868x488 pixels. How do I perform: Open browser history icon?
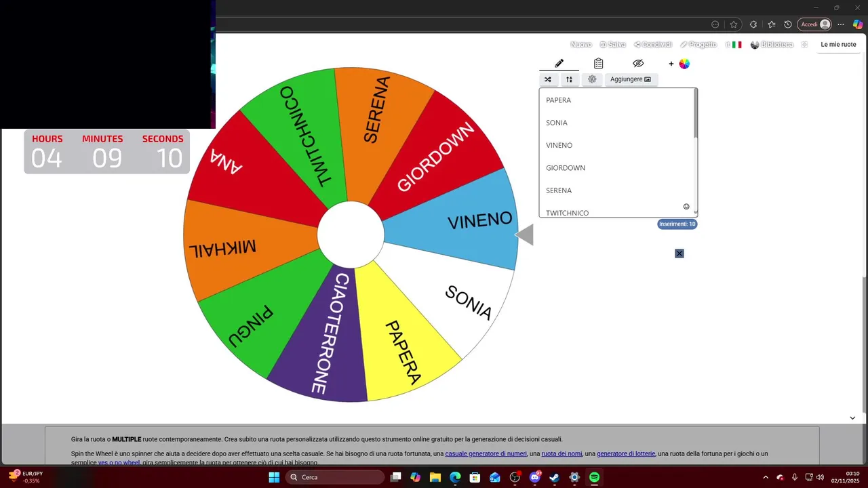pyautogui.click(x=787, y=24)
